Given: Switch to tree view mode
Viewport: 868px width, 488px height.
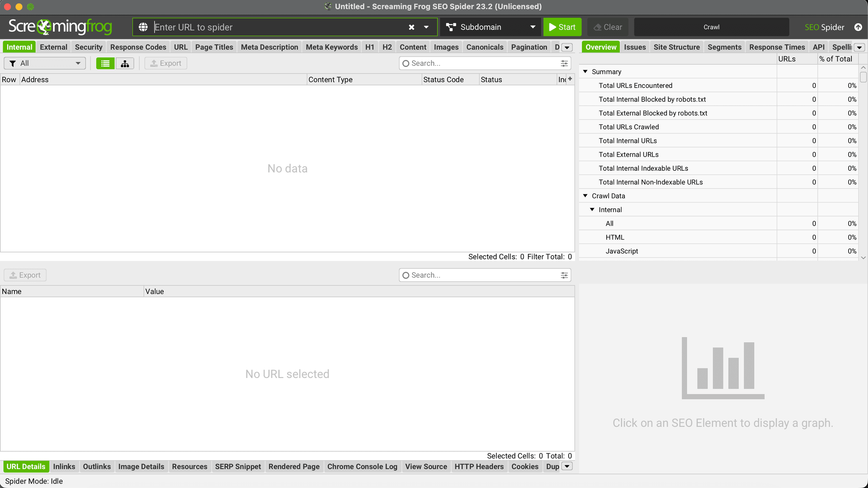Looking at the screenshot, I should click(x=125, y=63).
